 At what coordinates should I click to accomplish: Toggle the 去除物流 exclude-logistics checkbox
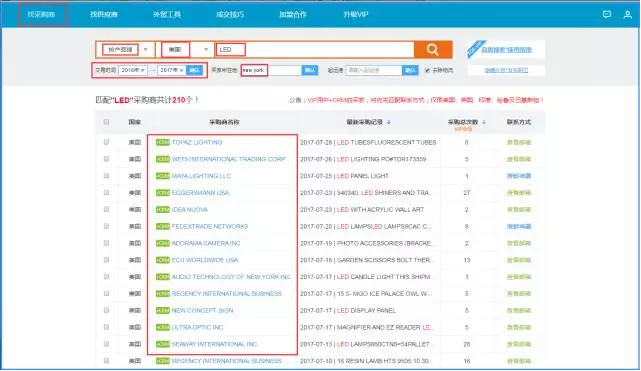[x=427, y=70]
